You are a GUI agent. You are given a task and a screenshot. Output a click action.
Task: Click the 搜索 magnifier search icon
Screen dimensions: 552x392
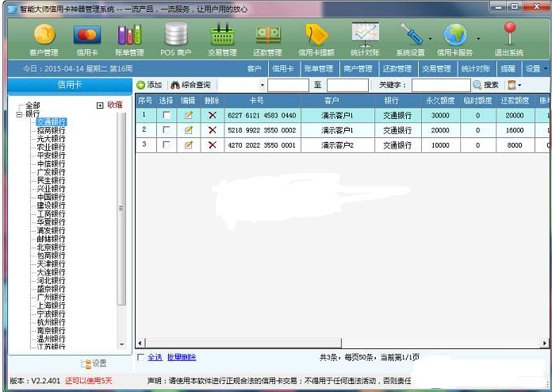477,85
